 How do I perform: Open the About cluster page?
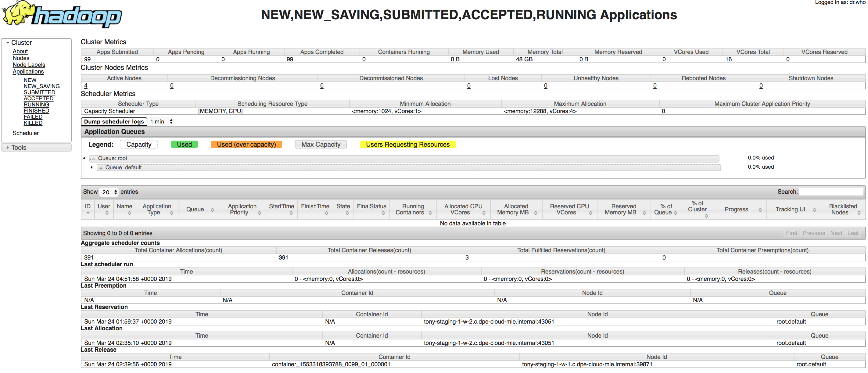(20, 51)
